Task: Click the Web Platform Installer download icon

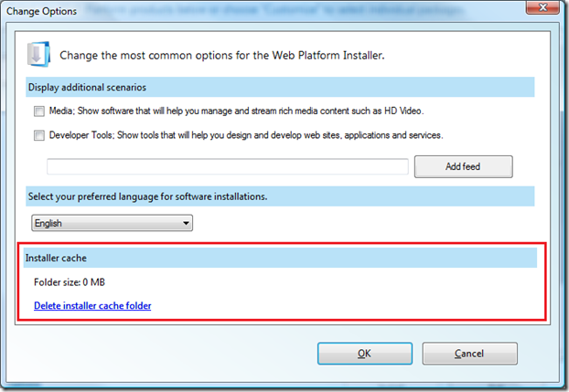Action: pyautogui.click(x=38, y=55)
